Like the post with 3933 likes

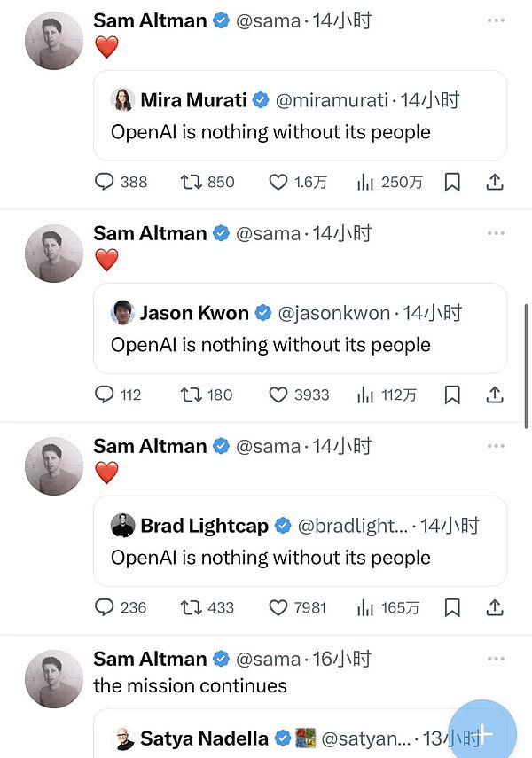tap(278, 395)
